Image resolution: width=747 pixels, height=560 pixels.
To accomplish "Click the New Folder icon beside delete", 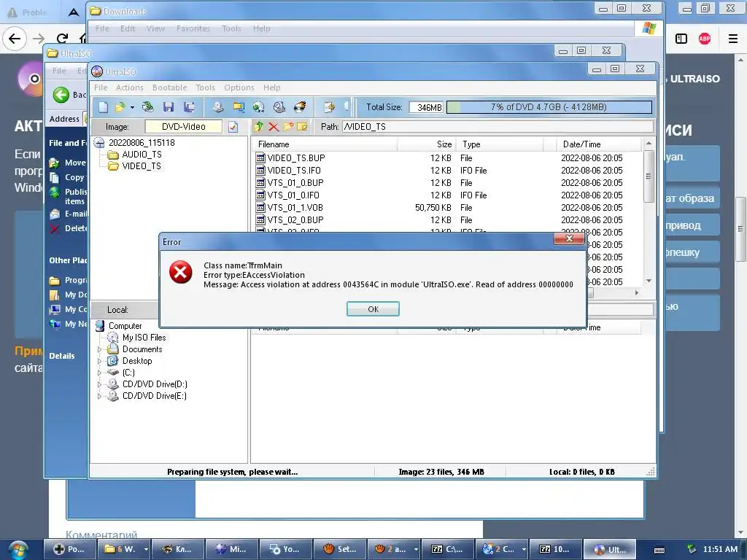I will point(287,127).
